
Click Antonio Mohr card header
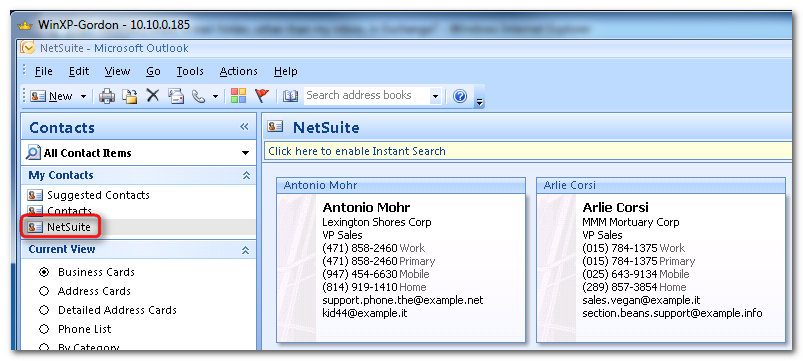point(401,185)
